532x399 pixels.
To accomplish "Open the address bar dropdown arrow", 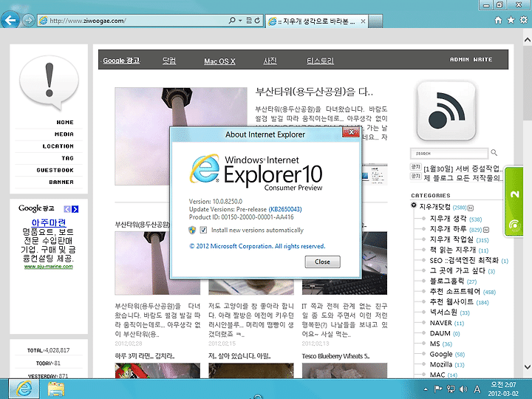I will click(x=240, y=21).
